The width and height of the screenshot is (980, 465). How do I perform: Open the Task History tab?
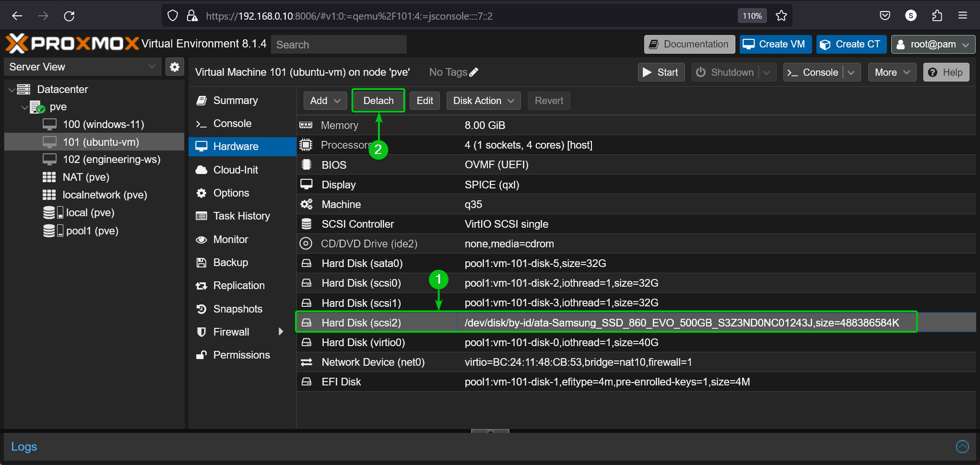[x=242, y=216]
